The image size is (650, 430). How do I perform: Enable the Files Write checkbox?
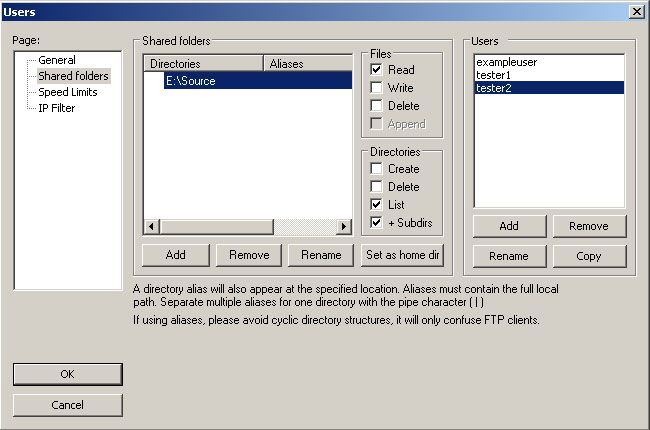click(376, 88)
